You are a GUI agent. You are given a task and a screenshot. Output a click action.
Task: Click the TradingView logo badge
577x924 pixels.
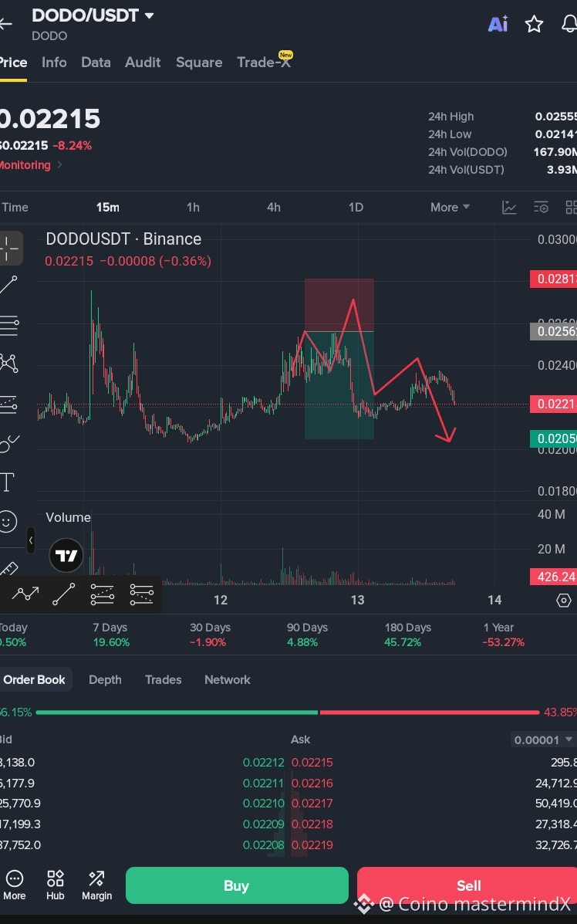click(66, 555)
